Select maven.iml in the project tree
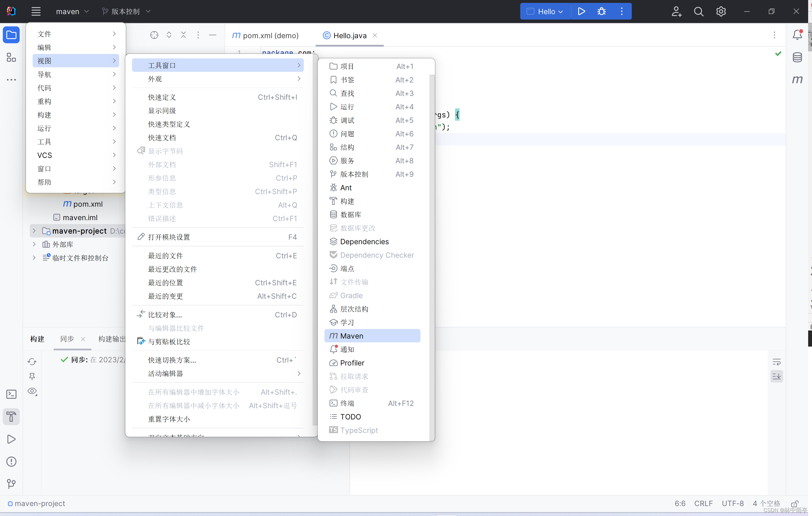812x516 pixels. [76, 217]
